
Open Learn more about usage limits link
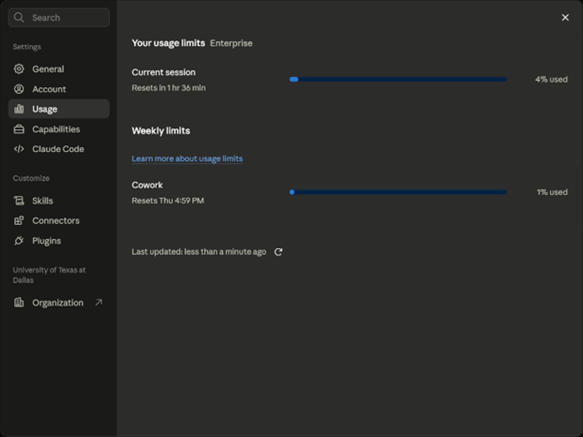click(187, 158)
